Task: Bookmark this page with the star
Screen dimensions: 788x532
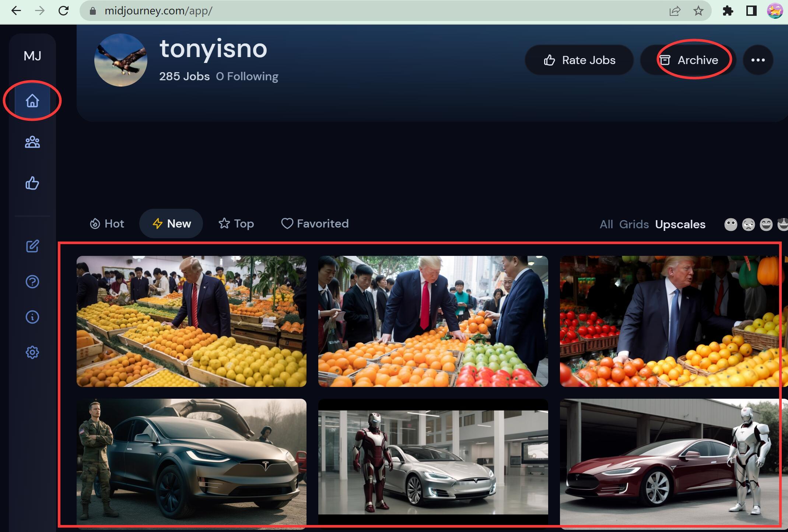Action: click(x=698, y=11)
